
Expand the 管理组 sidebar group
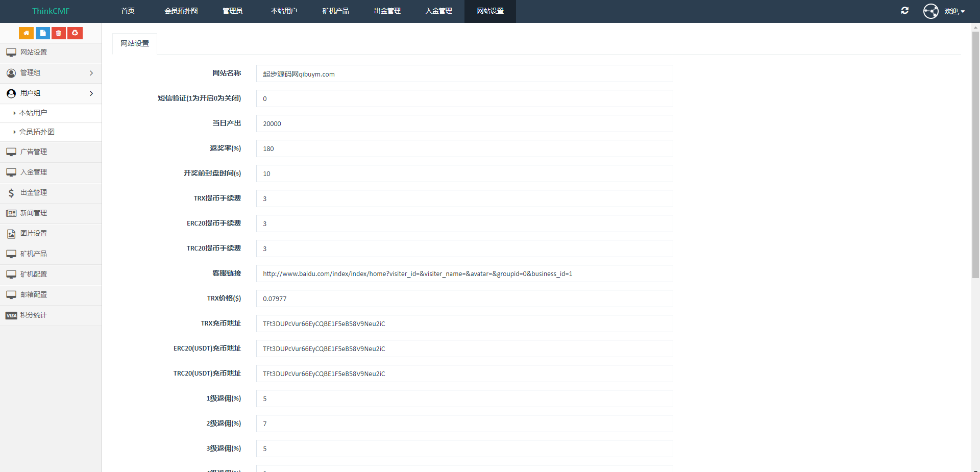coord(51,73)
